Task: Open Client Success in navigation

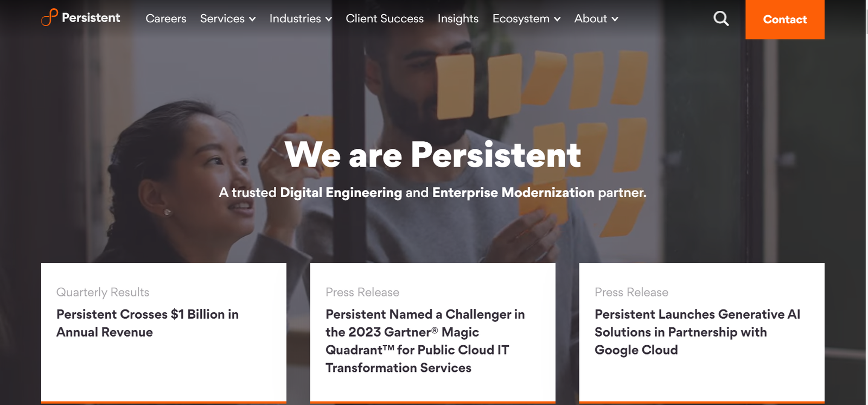Action: [385, 18]
